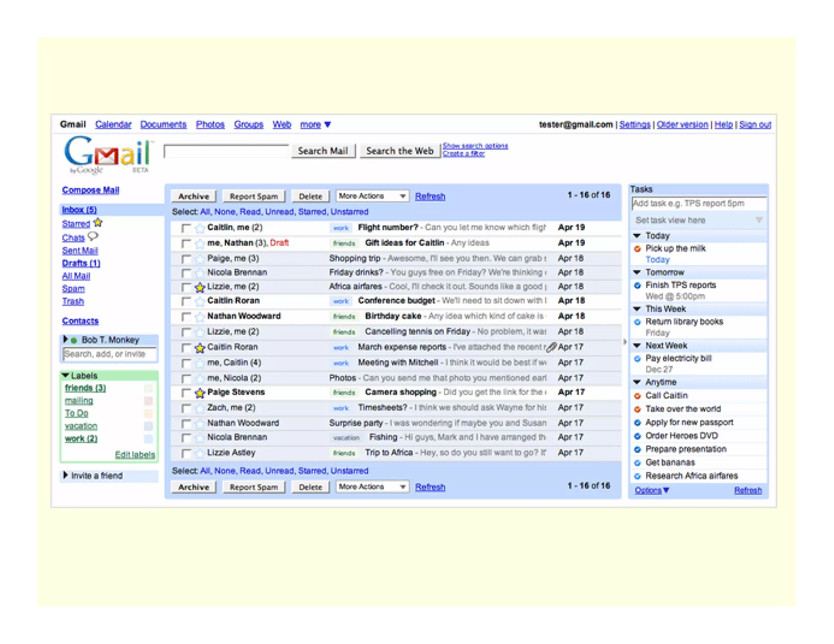Click the color swatch next to work label
Image resolution: width=834 pixels, height=644 pixels.
(149, 439)
